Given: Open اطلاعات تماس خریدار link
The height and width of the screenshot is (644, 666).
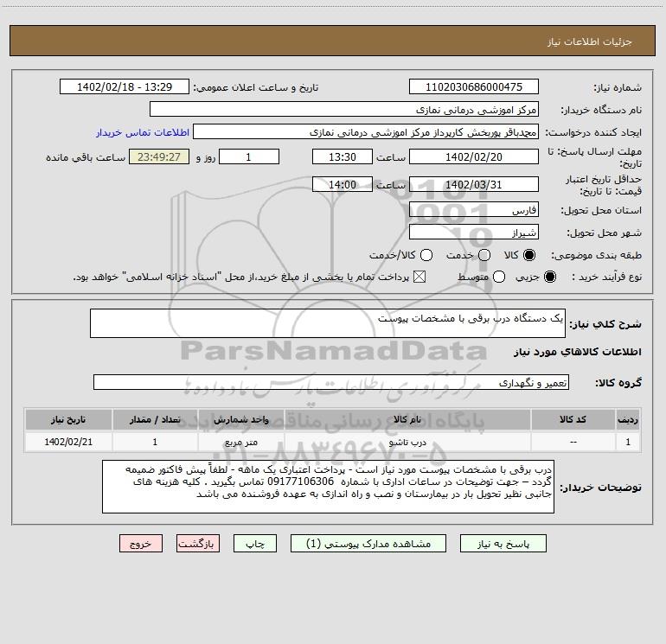Looking at the screenshot, I should click(143, 132).
